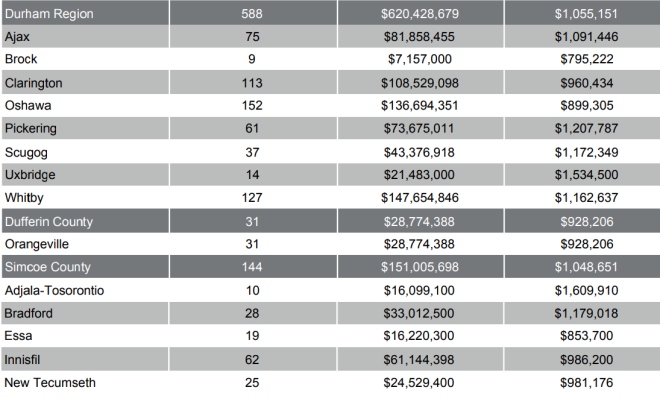Click the Simcoe County header label
The image size is (660, 399).
point(48,267)
